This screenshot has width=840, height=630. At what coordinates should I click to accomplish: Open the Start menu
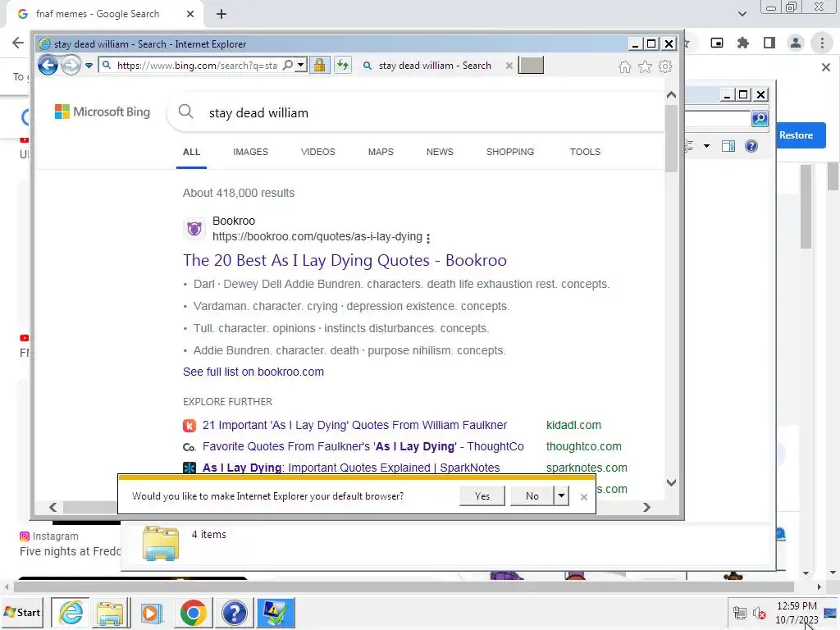pos(22,612)
